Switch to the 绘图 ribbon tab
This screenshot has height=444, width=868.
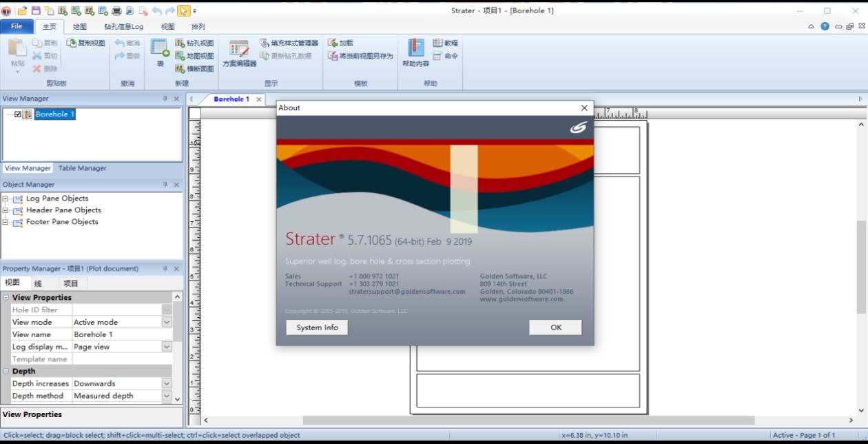click(80, 27)
